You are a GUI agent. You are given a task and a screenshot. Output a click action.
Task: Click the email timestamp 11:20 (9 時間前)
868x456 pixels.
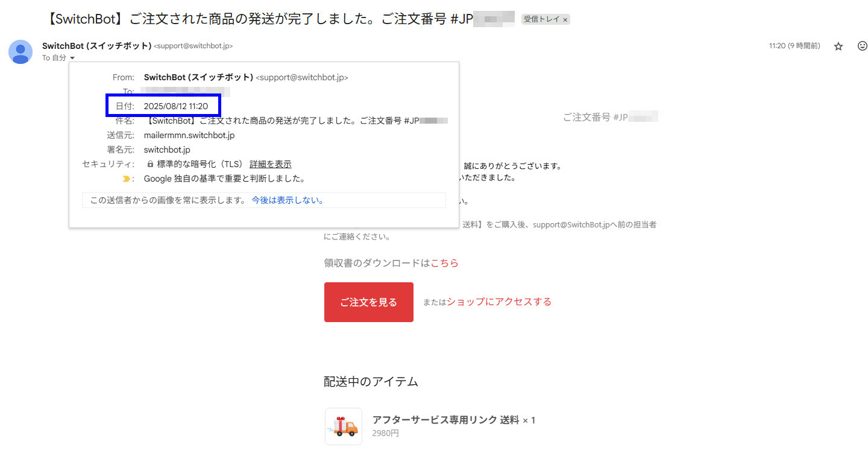[x=794, y=46]
